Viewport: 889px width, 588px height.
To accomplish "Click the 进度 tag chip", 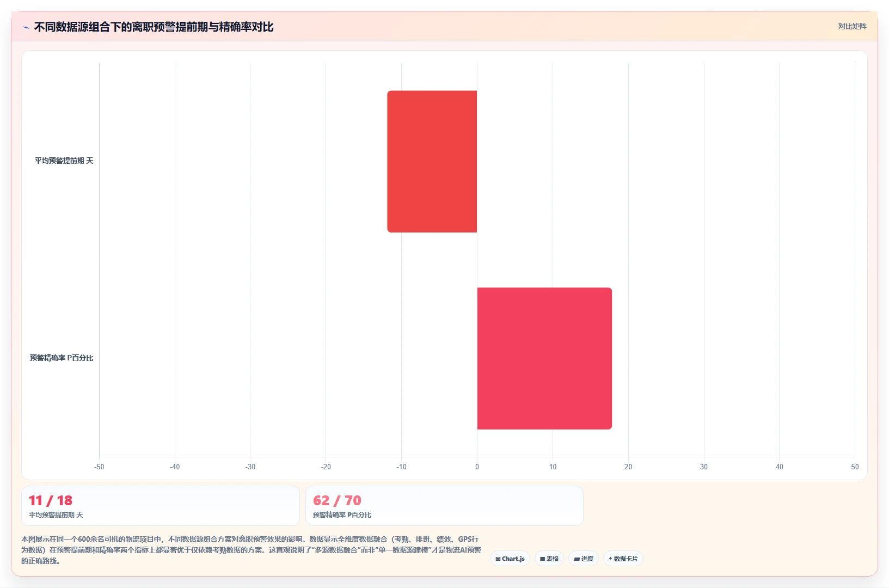I will (584, 559).
